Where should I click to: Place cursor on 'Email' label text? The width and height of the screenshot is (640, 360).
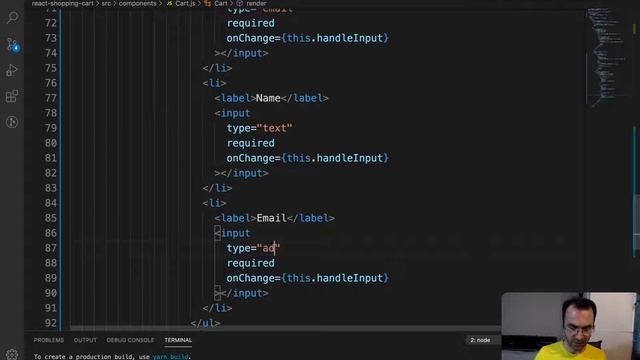[271, 218]
